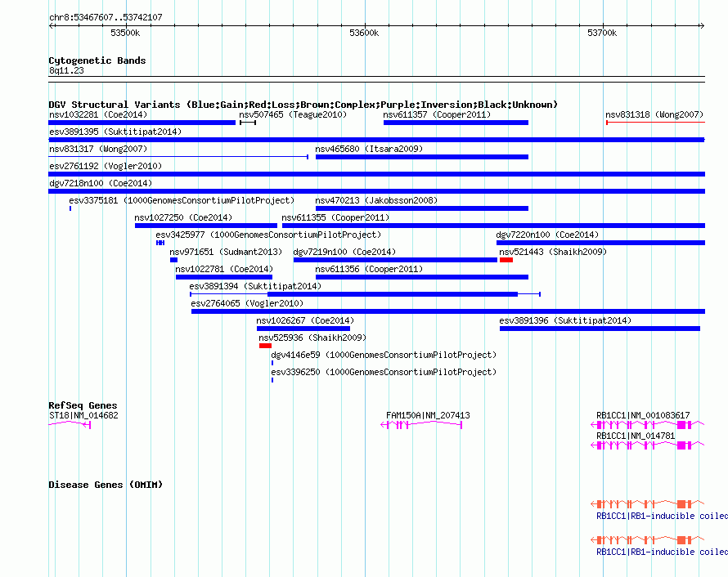Click the nsv470213 (Jakobsson2008) variant label
The height and width of the screenshot is (577, 728).
click(x=376, y=200)
